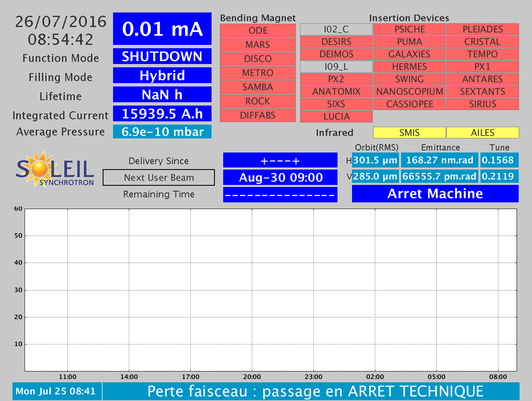Click the 11:00 time axis label
Screen dimensions: 532x401
[x=67, y=377]
